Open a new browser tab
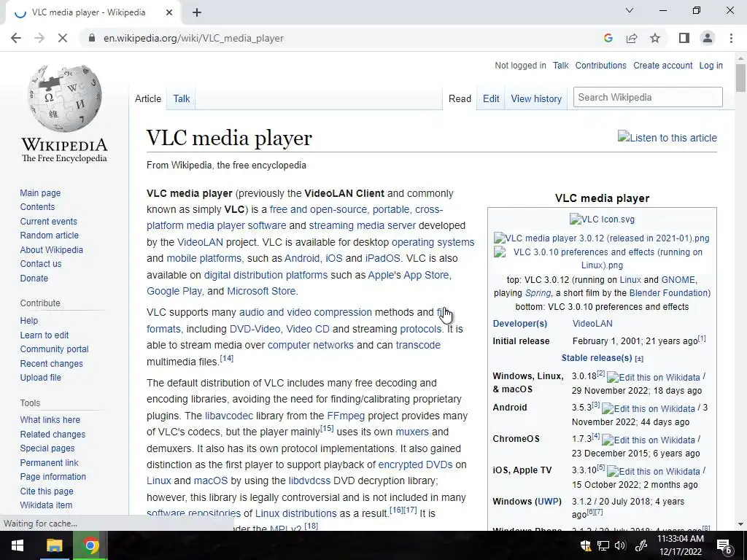This screenshot has height=560, width=747. coord(197,13)
